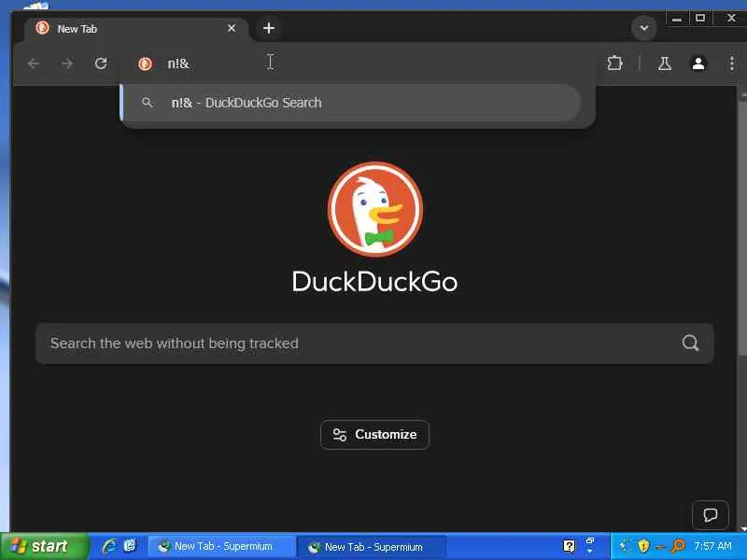Screen dimensions: 747x560
Task: Launch Internet Explorer from Quick Launch
Action: pos(109,546)
